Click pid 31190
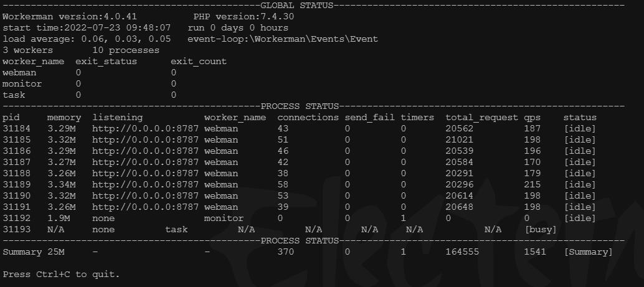Image resolution: width=644 pixels, height=287 pixels. (16, 196)
